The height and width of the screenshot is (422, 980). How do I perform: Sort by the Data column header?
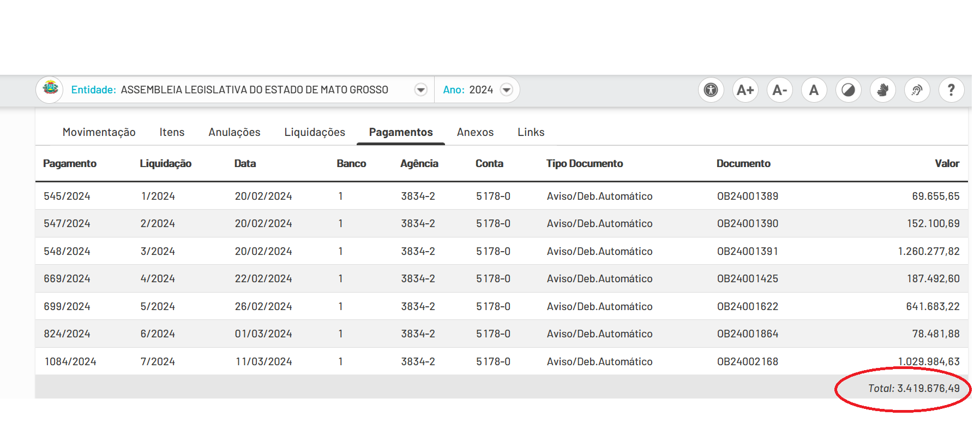click(x=245, y=163)
